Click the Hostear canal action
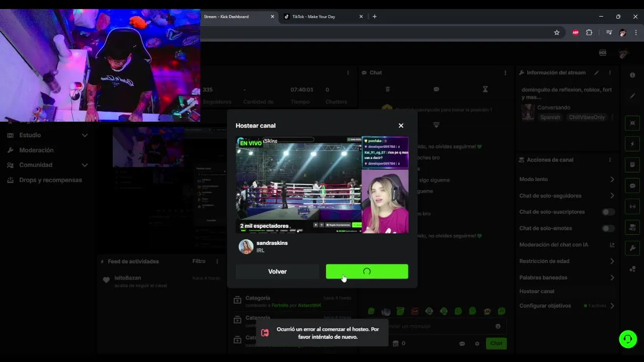 (537, 292)
